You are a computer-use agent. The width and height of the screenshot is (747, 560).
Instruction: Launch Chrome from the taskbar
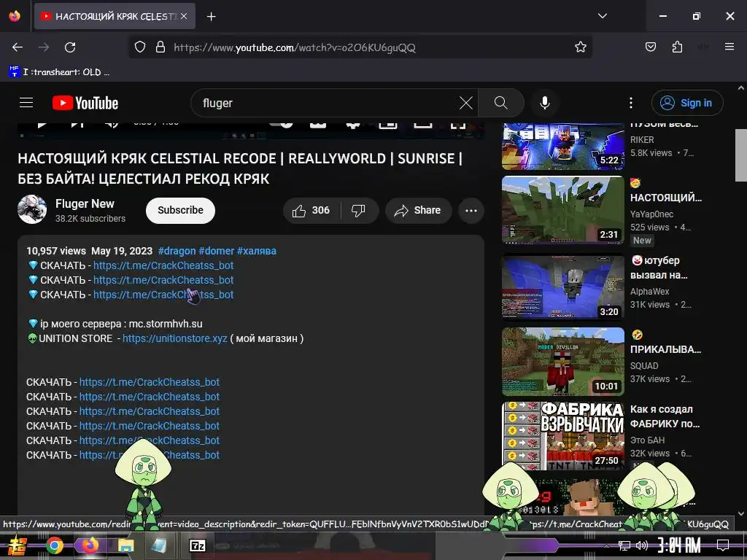tap(54, 545)
